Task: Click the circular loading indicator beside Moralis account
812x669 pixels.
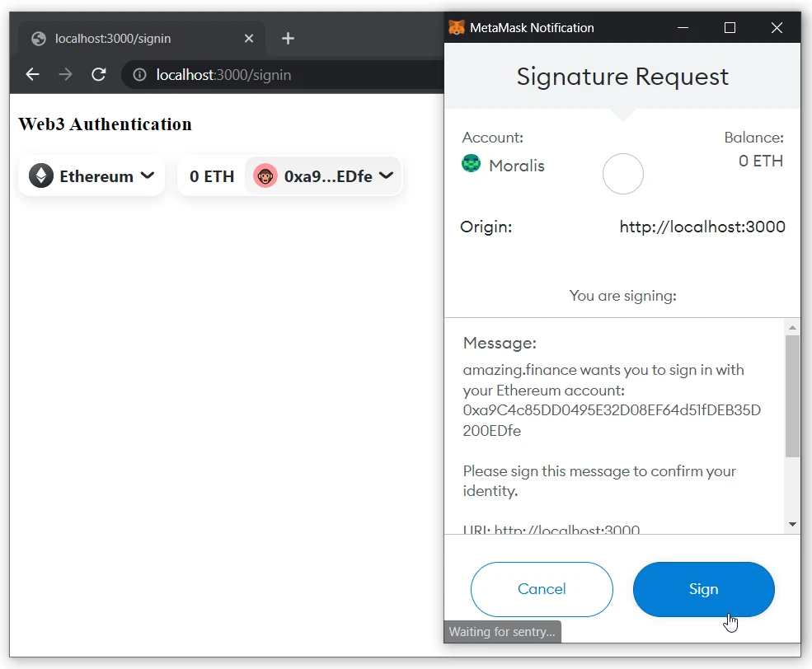Action: coord(622,174)
